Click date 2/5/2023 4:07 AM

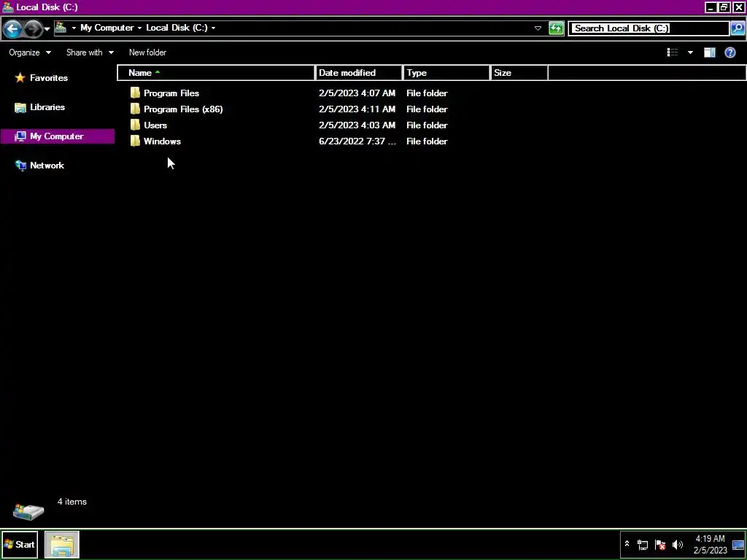pyautogui.click(x=357, y=93)
